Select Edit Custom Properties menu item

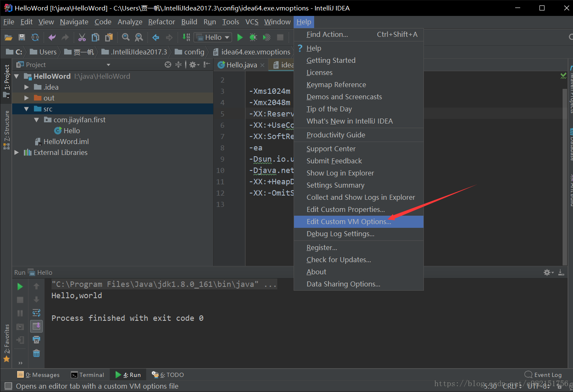pyautogui.click(x=359, y=209)
